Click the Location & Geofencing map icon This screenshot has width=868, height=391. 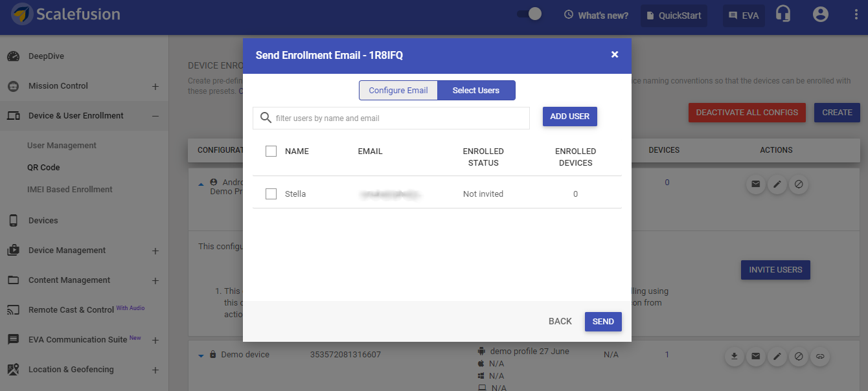click(14, 370)
